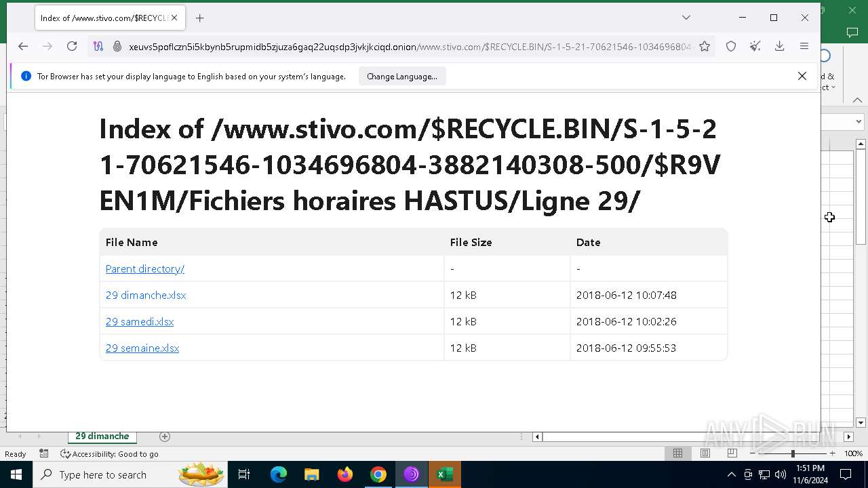Click Excel horizontal scrollbar left arrow
The height and width of the screenshot is (488, 868).
[x=537, y=437]
